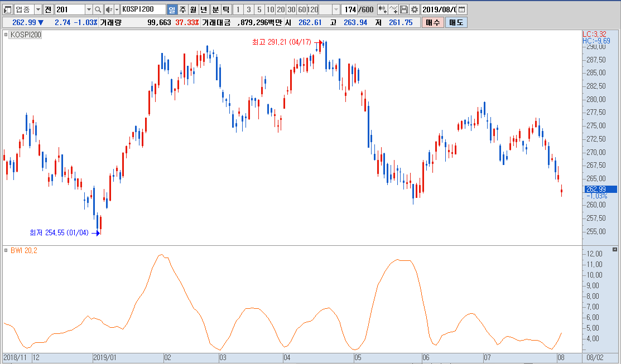Expand the 업종 category dropdown

click(37, 9)
